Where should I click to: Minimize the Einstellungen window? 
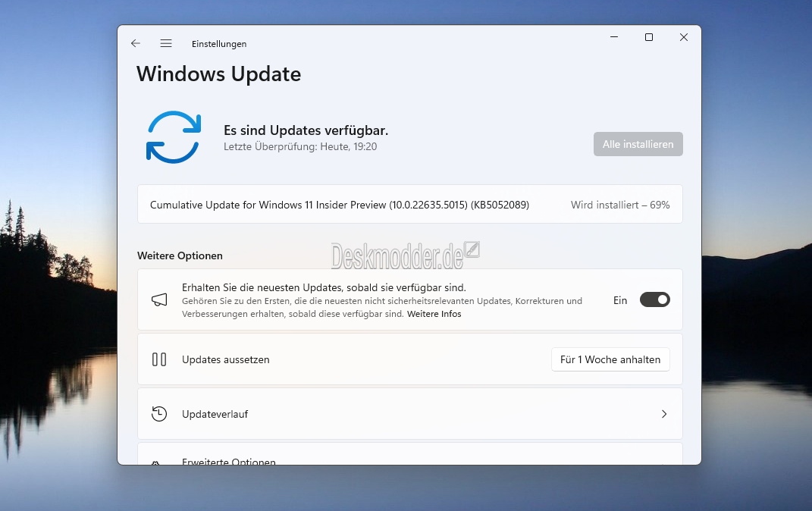[614, 37]
